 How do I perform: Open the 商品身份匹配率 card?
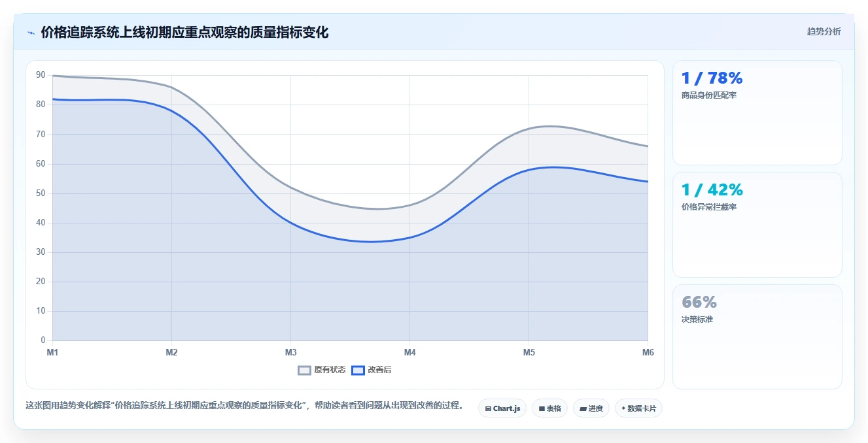757,112
